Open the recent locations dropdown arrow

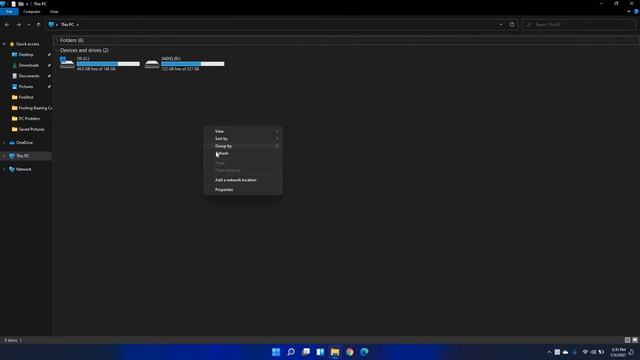29,24
